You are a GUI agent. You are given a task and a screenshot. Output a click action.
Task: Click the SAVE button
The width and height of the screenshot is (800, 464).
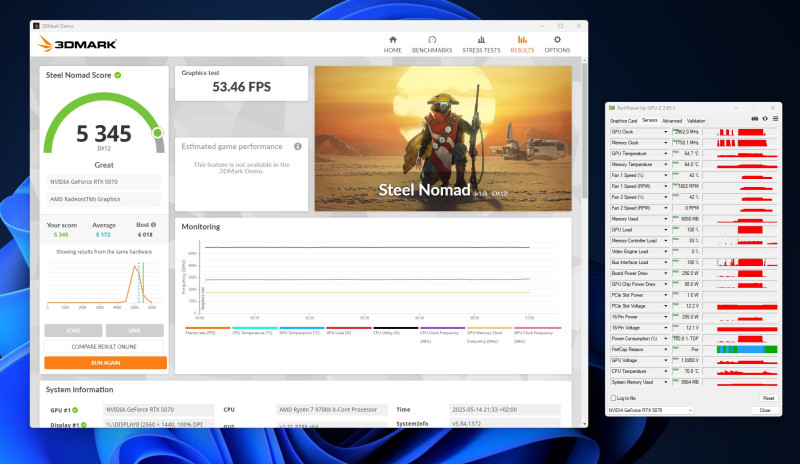pos(135,330)
